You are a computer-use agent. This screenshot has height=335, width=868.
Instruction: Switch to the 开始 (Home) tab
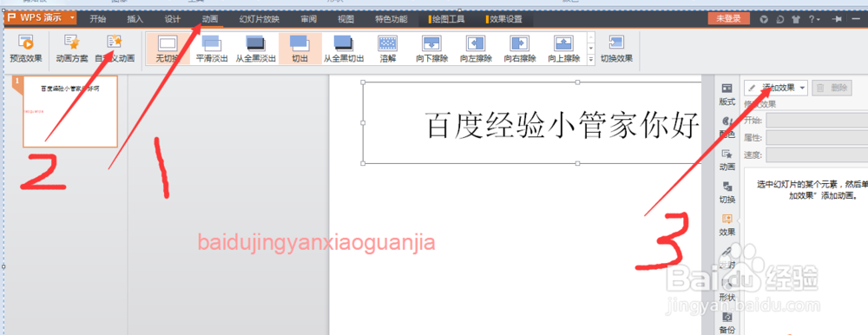98,19
